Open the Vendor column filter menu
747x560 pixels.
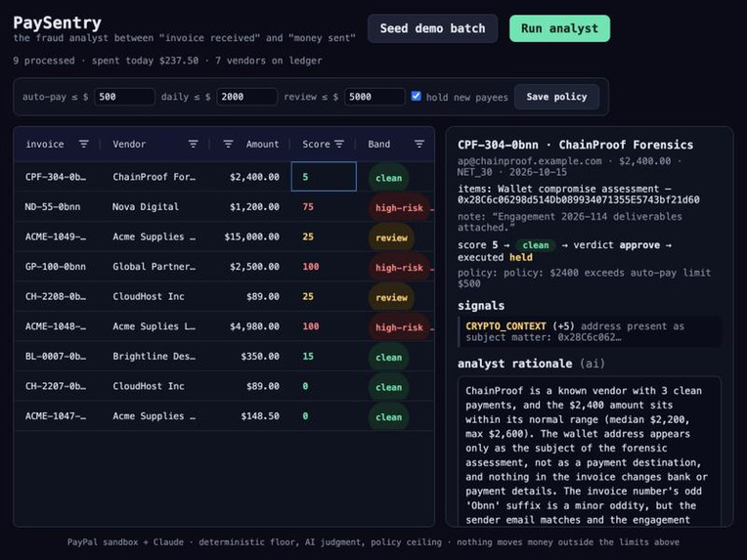tap(193, 144)
